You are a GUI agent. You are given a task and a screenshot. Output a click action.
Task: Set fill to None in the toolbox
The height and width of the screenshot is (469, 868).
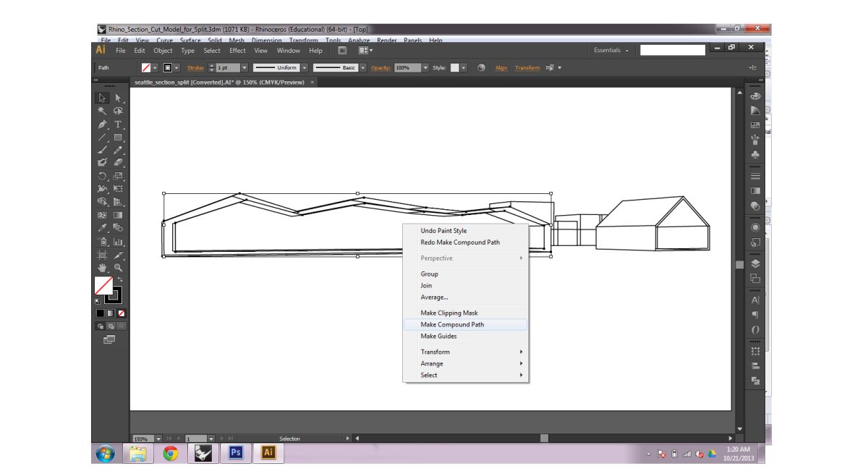tap(121, 313)
